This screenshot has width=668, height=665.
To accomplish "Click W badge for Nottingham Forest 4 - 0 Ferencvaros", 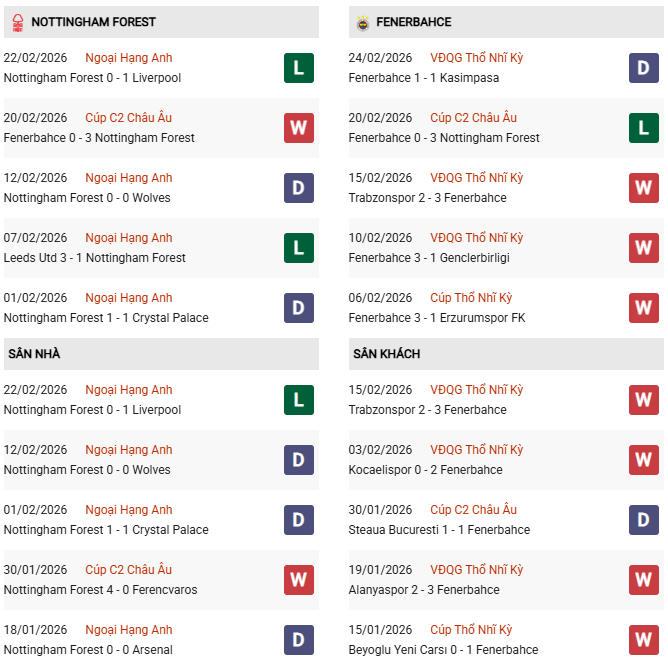I will [299, 580].
